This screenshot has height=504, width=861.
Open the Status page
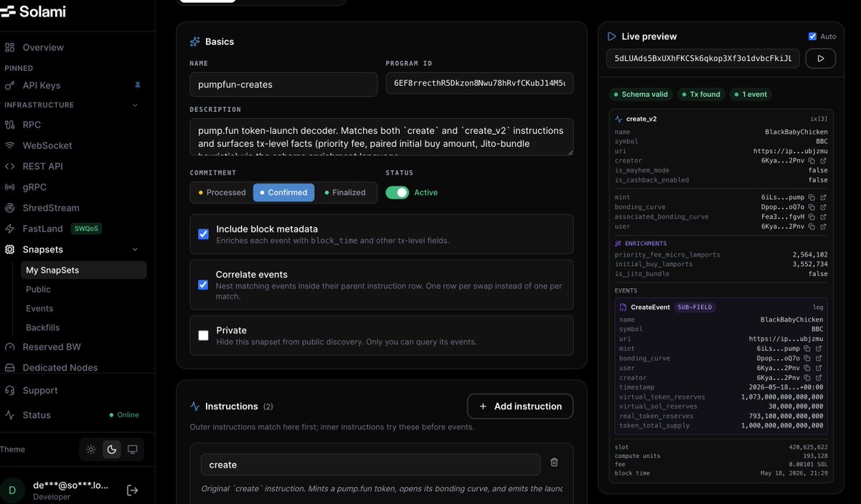click(37, 415)
